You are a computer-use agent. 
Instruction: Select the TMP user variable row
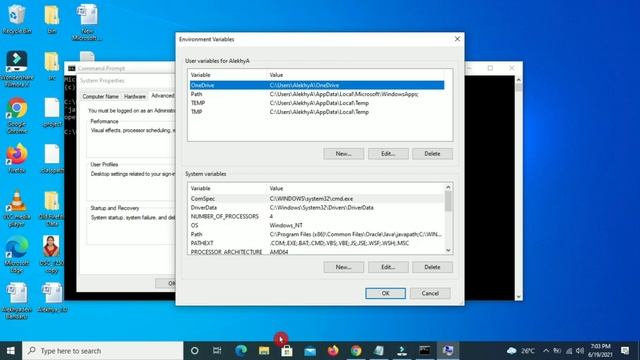click(x=317, y=112)
